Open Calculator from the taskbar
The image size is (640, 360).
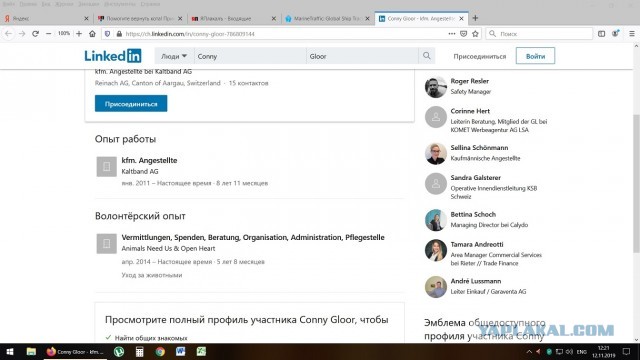point(140,351)
